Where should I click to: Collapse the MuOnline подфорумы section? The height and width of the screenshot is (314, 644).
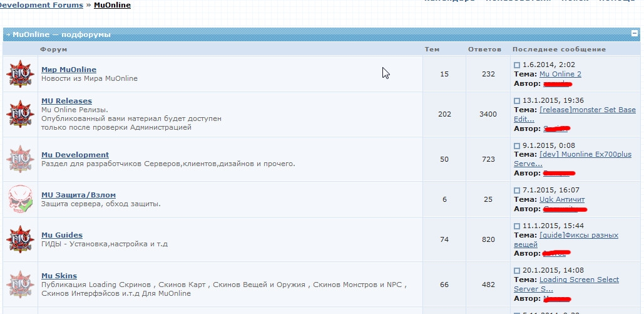tap(634, 34)
